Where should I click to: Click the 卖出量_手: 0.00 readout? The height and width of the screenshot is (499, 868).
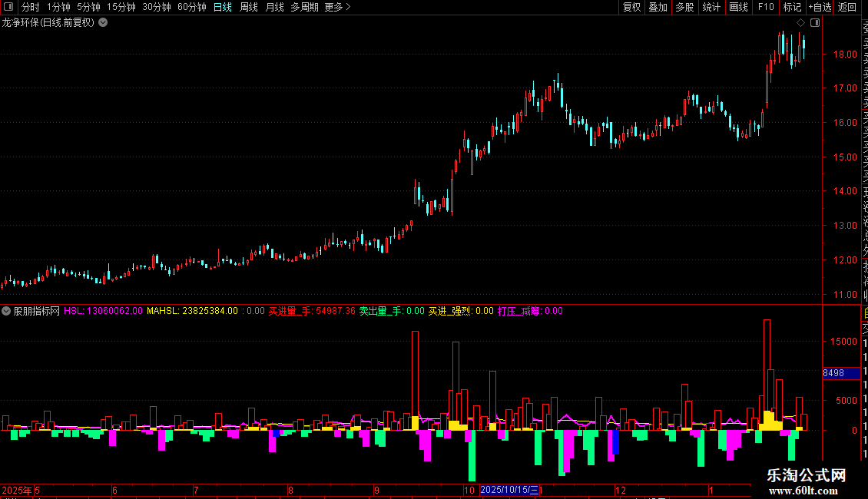392,311
